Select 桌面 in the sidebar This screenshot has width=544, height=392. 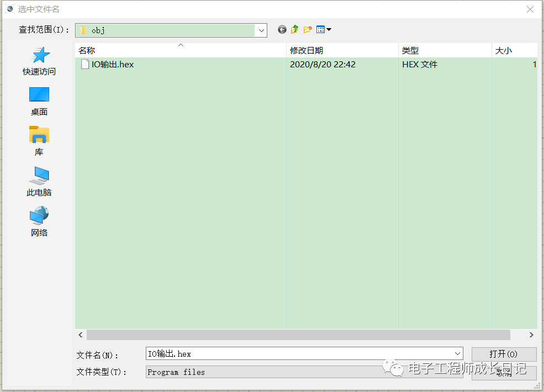[x=39, y=101]
